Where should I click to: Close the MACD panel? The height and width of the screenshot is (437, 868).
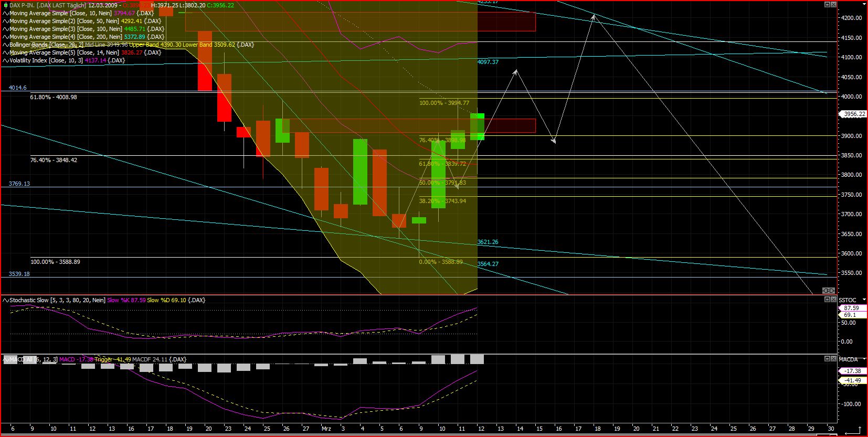click(833, 359)
